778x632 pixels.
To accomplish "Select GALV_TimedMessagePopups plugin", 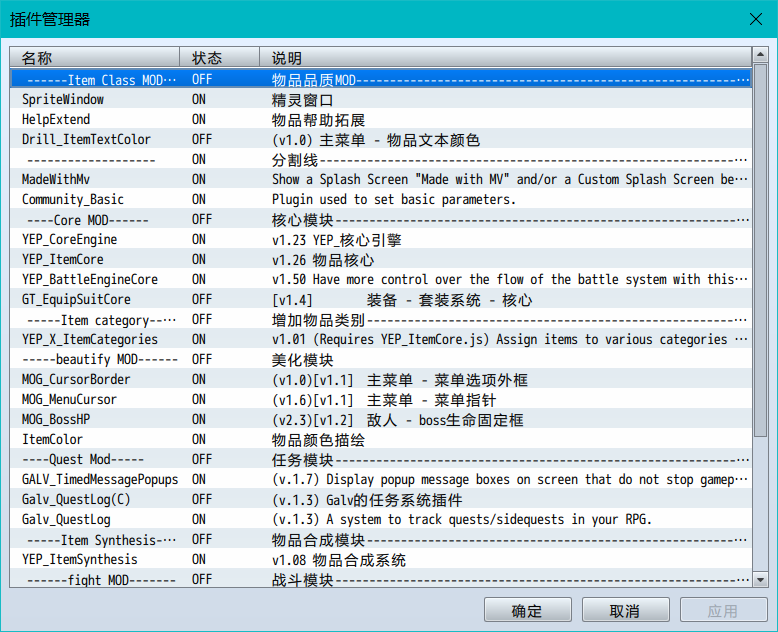I will (x=380, y=480).
